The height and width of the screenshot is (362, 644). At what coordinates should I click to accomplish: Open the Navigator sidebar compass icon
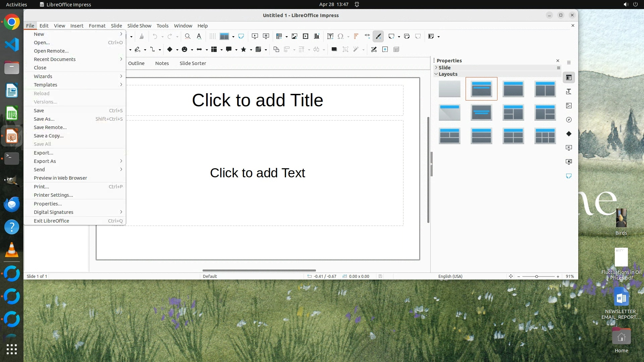[x=569, y=120]
